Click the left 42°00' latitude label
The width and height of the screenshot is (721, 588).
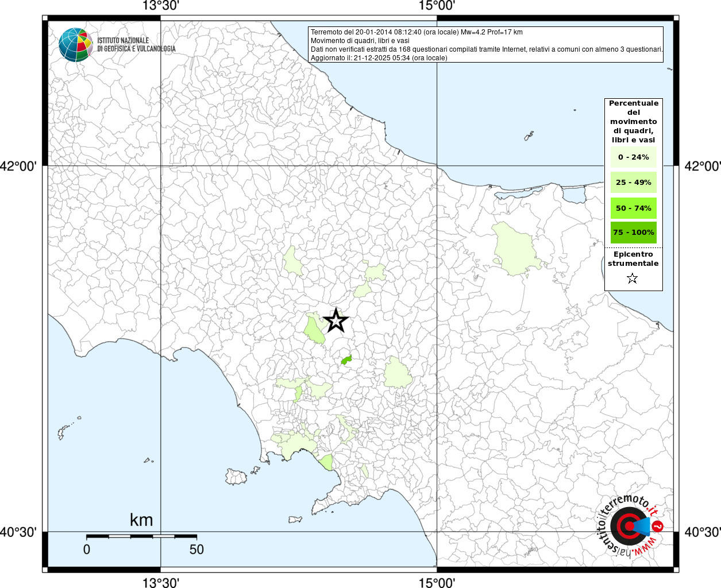pos(18,167)
